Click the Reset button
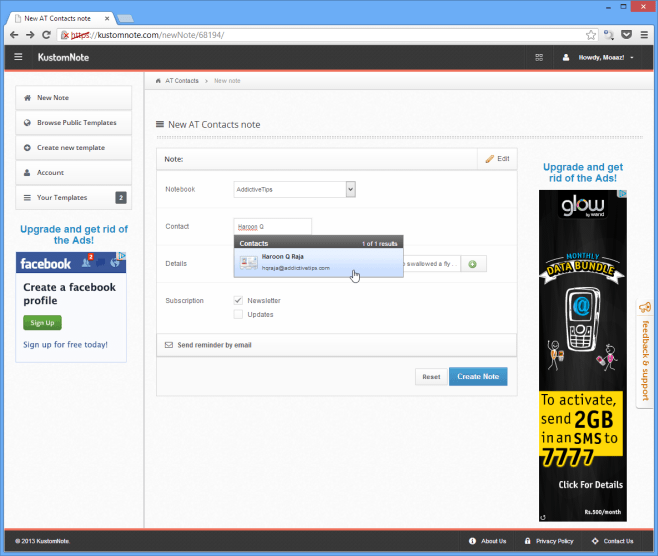 [431, 377]
